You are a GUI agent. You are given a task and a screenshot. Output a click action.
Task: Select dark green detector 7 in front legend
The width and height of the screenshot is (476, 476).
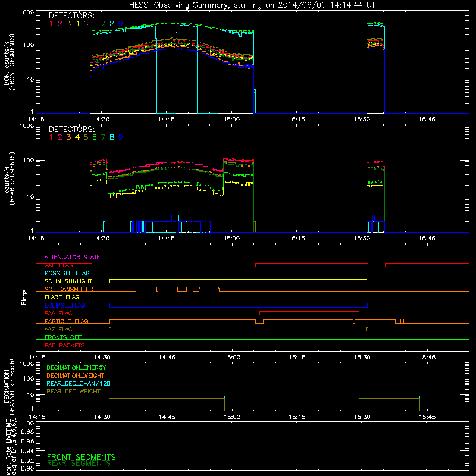point(103,24)
